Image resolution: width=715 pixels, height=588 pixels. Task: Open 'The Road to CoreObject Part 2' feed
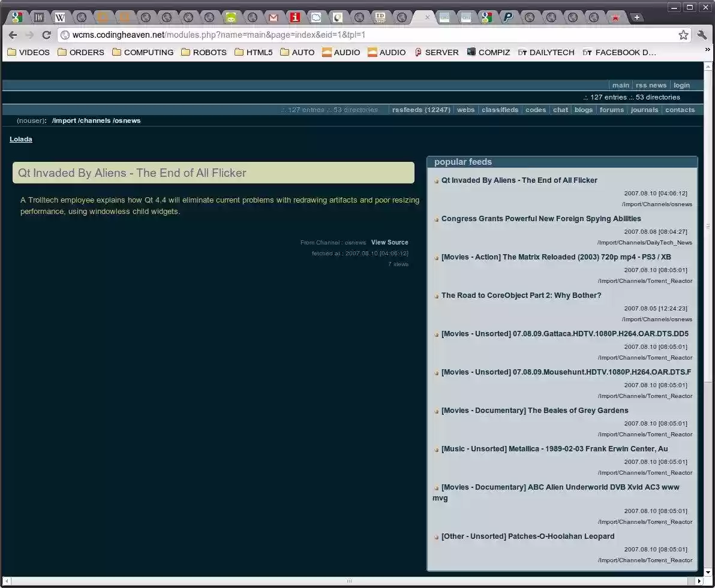pyautogui.click(x=521, y=295)
